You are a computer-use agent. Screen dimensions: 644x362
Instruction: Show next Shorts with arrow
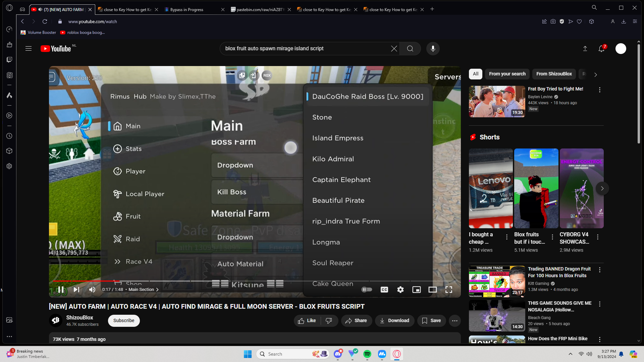(602, 188)
